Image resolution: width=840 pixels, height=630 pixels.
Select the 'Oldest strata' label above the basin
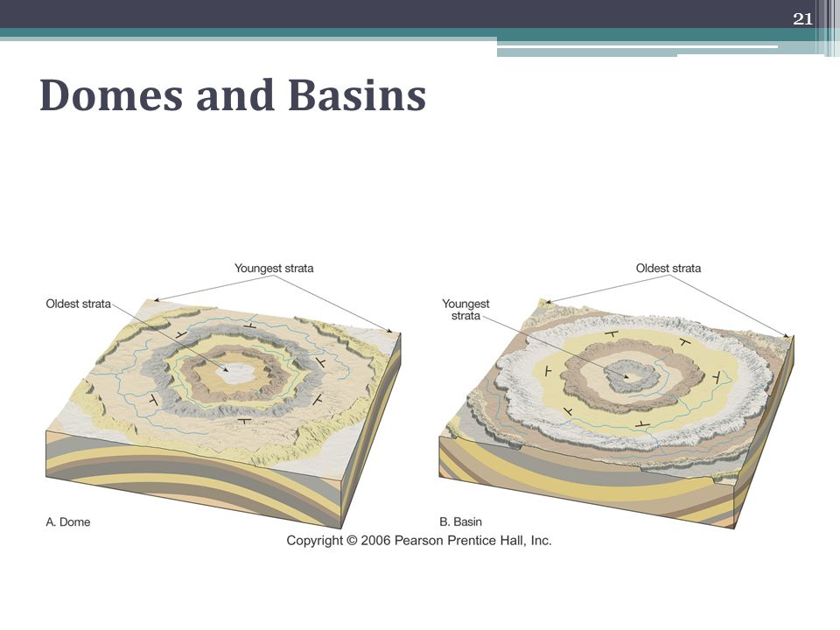pos(668,268)
